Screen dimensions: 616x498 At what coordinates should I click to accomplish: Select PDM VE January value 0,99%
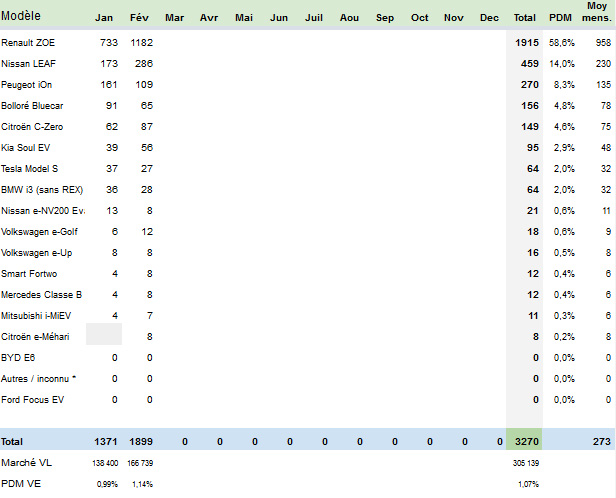click(107, 484)
